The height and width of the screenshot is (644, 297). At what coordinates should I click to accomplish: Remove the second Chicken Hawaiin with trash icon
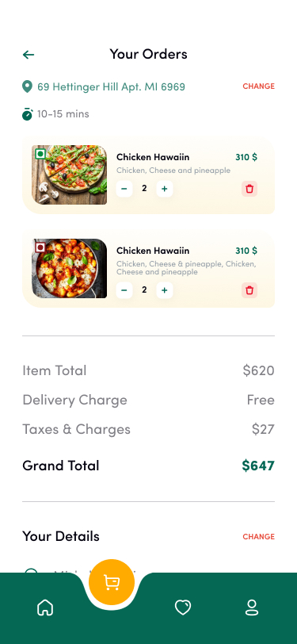tap(249, 290)
